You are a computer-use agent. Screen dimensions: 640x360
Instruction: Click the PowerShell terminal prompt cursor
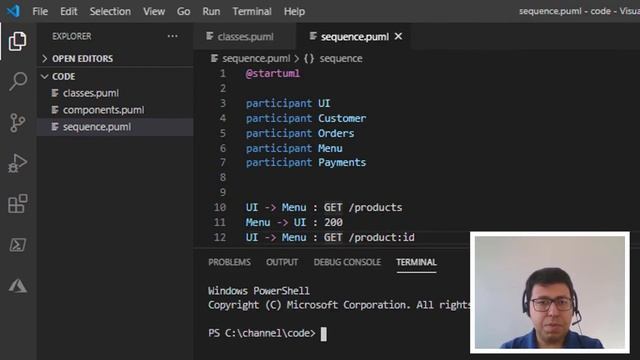(324, 334)
